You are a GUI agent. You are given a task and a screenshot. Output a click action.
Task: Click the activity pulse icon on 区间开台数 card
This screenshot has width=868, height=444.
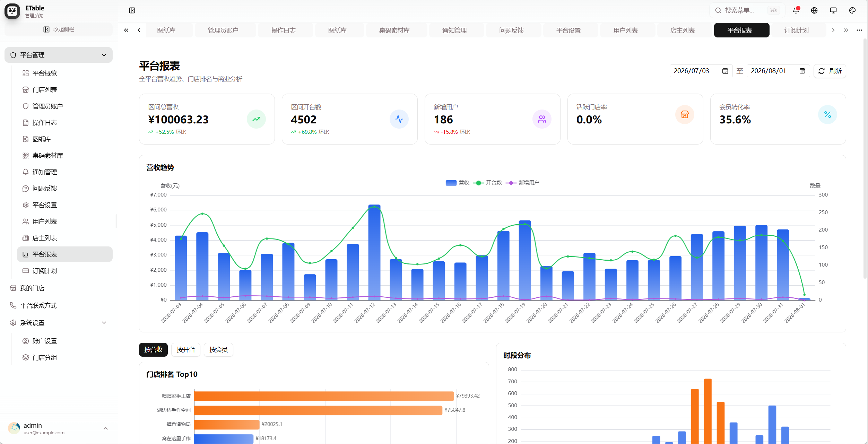coord(399,119)
